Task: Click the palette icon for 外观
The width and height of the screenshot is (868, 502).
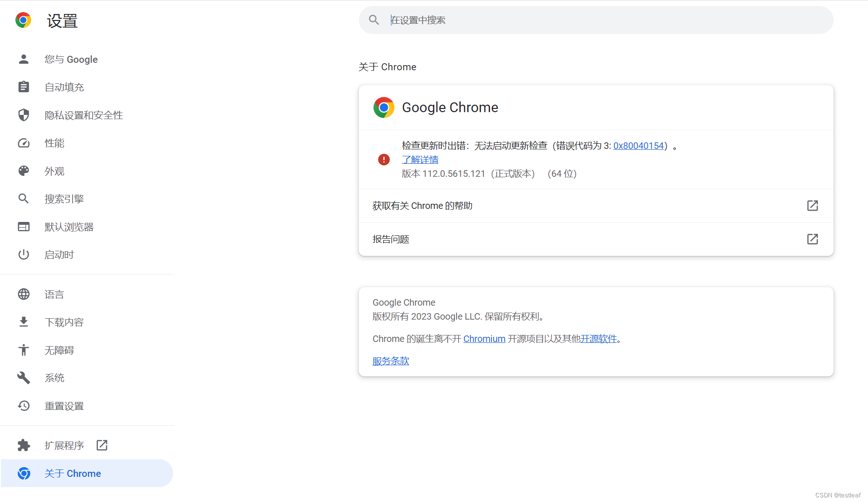Action: (x=24, y=171)
